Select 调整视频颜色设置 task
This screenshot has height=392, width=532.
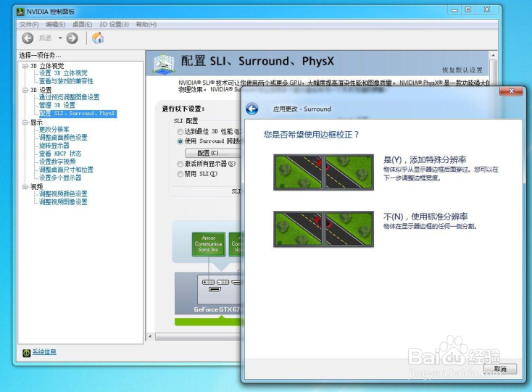[63, 194]
